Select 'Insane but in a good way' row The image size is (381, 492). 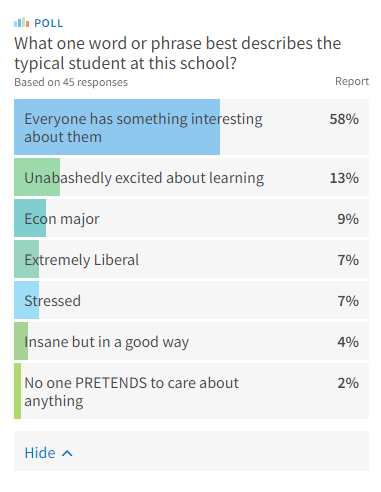(191, 341)
